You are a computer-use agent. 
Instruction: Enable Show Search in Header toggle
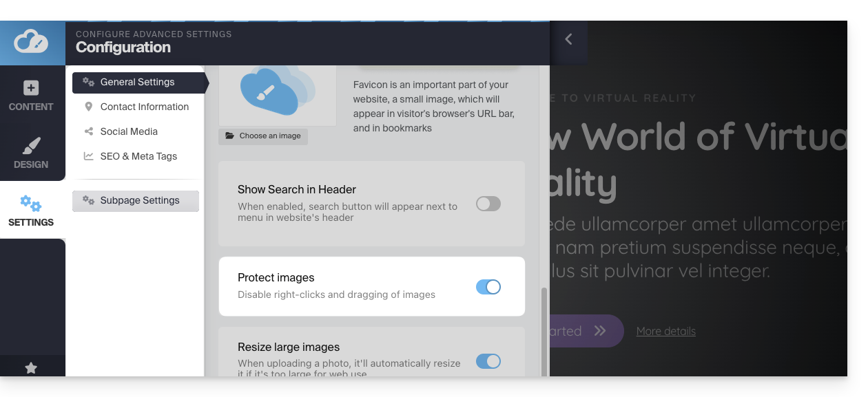[488, 204]
